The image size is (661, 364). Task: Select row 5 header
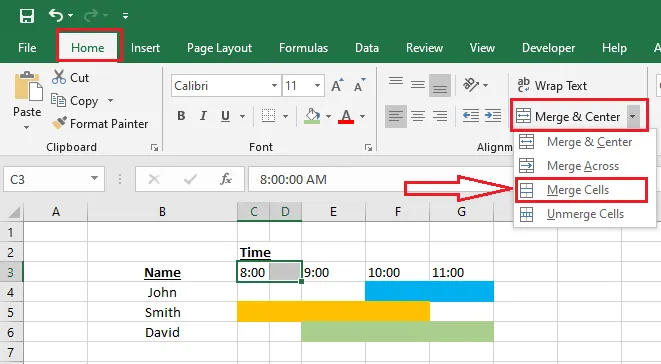click(11, 312)
